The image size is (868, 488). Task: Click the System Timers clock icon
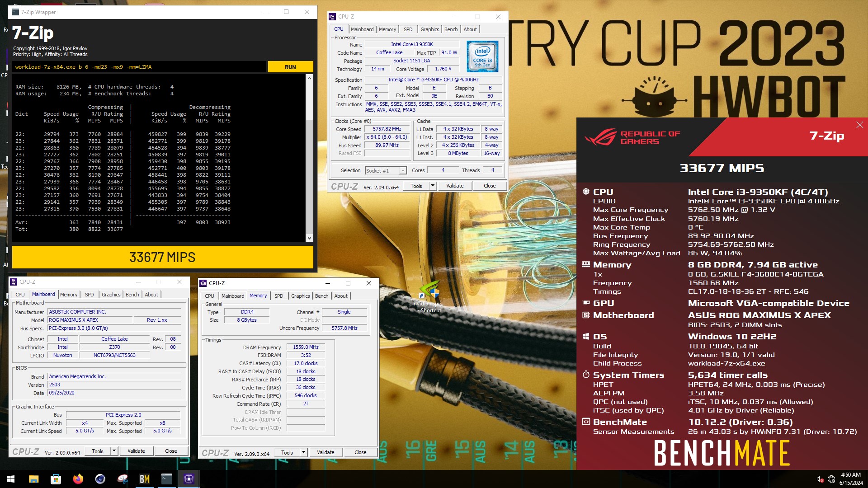coord(586,375)
